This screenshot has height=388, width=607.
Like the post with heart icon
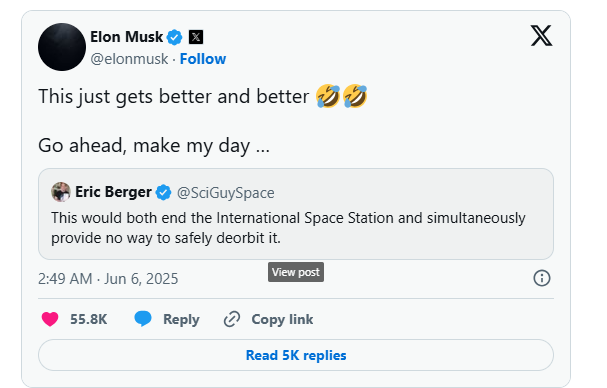point(50,319)
